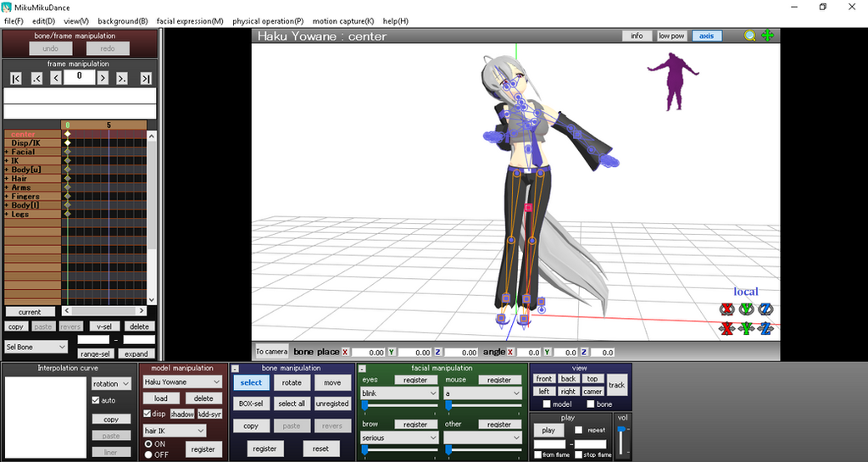Open the view(V) menu
This screenshot has height=462, width=868.
click(x=75, y=21)
